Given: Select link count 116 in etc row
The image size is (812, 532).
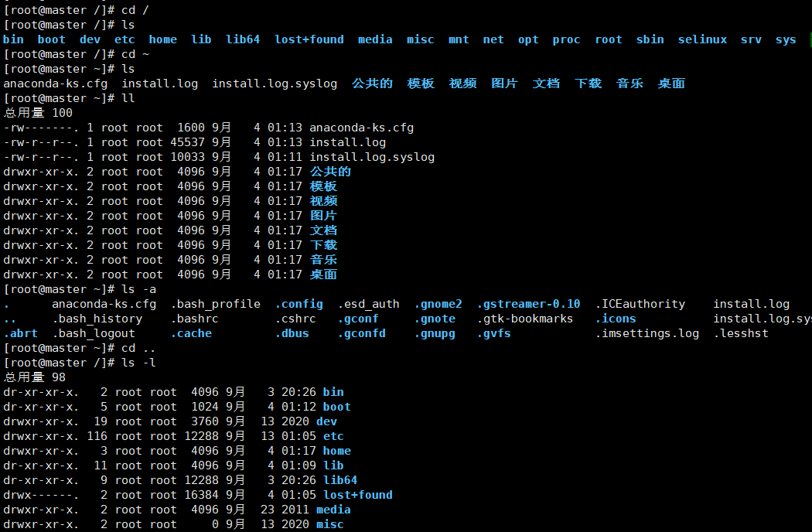Looking at the screenshot, I should pyautogui.click(x=97, y=435).
